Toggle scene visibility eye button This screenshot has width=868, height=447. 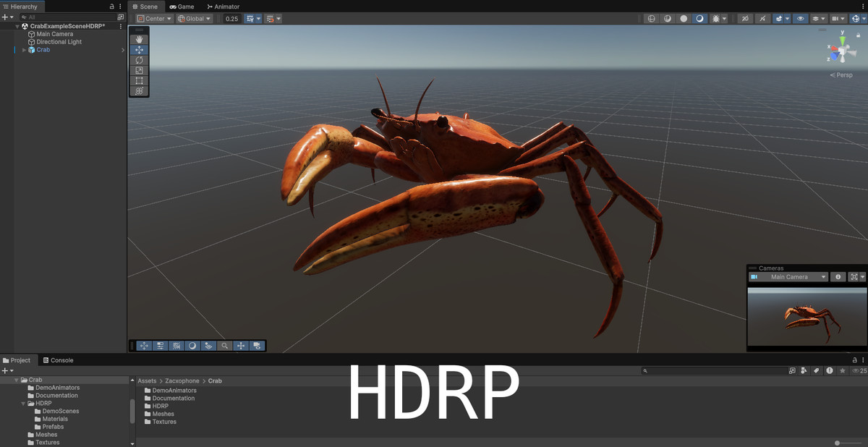[801, 19]
